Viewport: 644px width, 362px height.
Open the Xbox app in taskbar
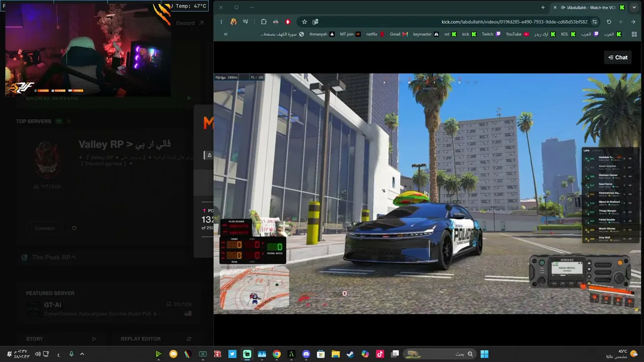coord(203,354)
